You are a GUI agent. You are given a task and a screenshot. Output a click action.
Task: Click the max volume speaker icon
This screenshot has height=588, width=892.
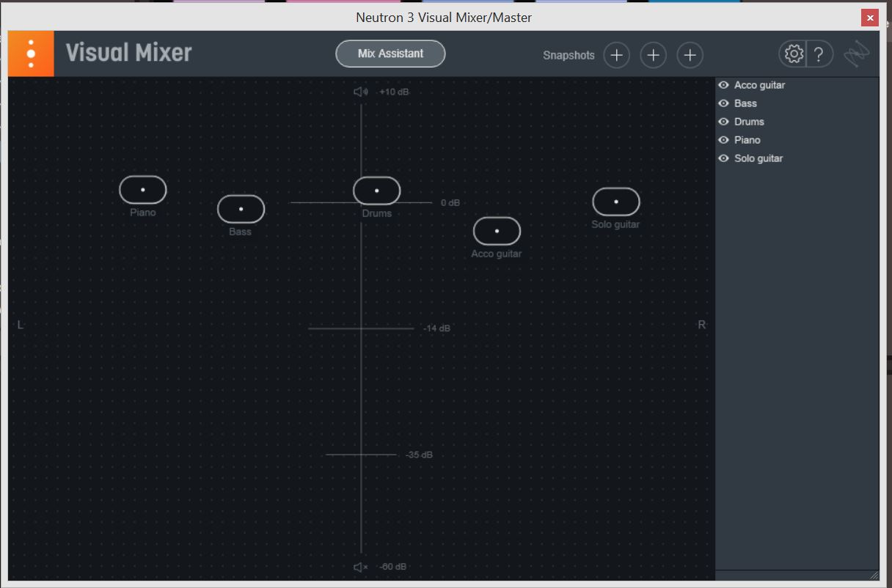(360, 92)
